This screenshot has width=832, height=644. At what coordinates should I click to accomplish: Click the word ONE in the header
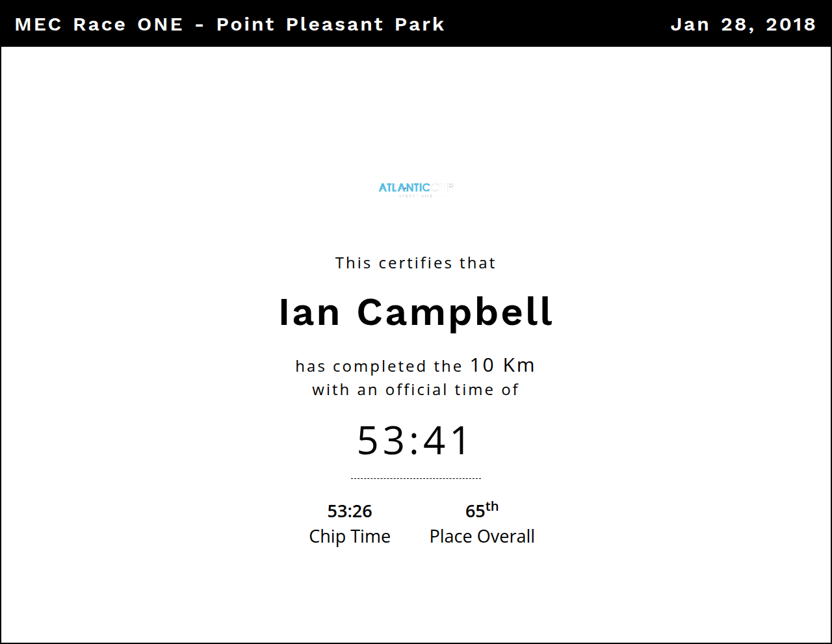tap(160, 25)
